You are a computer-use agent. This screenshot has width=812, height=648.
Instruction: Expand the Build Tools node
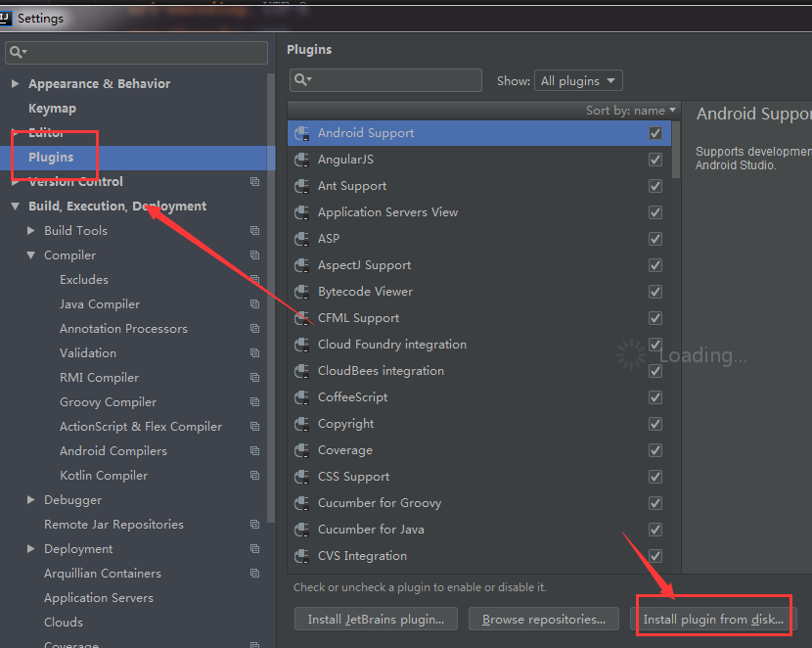pos(31,230)
